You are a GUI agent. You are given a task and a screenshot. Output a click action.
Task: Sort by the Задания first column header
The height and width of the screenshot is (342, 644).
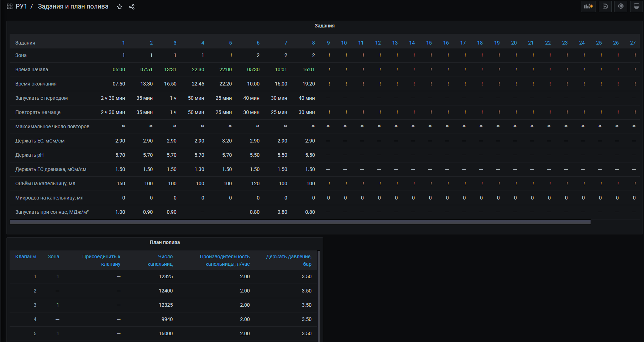click(25, 43)
